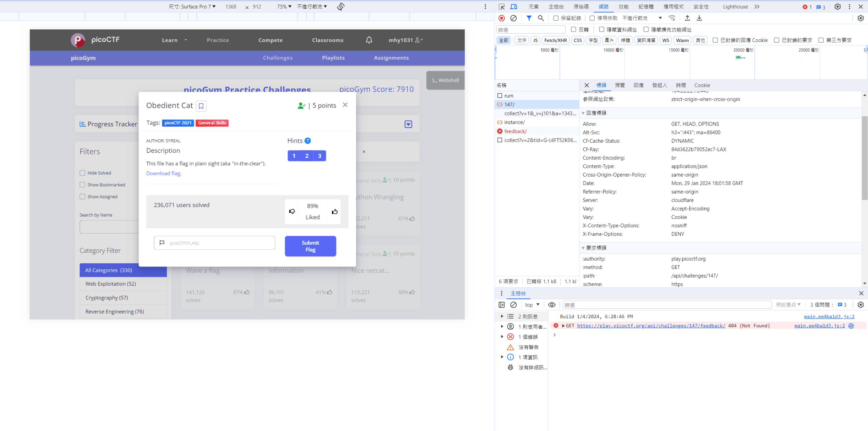Open the console top context dropdown
The image size is (868, 431).
coord(532,305)
